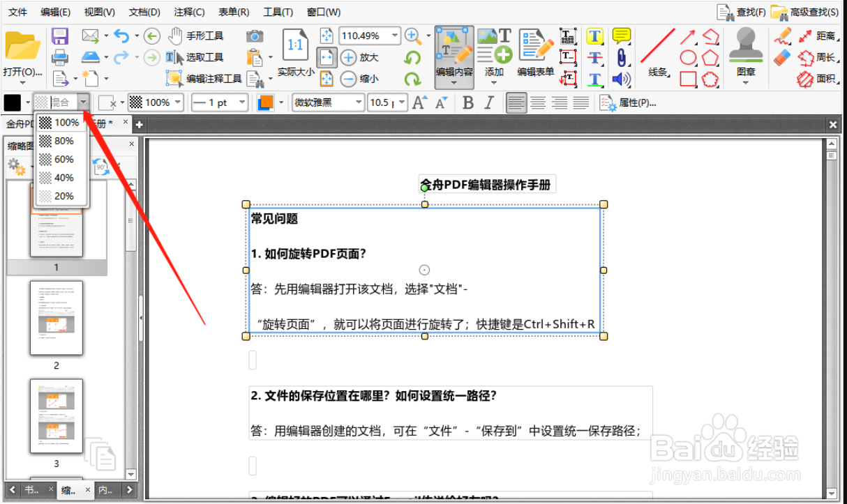The height and width of the screenshot is (504, 847).
Task: Click the purple Save disk icon
Action: click(x=61, y=36)
